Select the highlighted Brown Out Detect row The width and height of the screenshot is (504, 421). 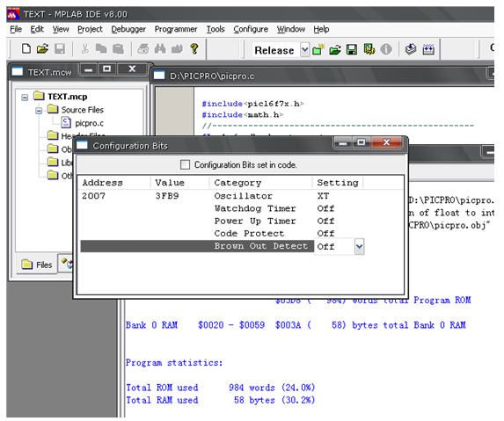tap(197, 246)
